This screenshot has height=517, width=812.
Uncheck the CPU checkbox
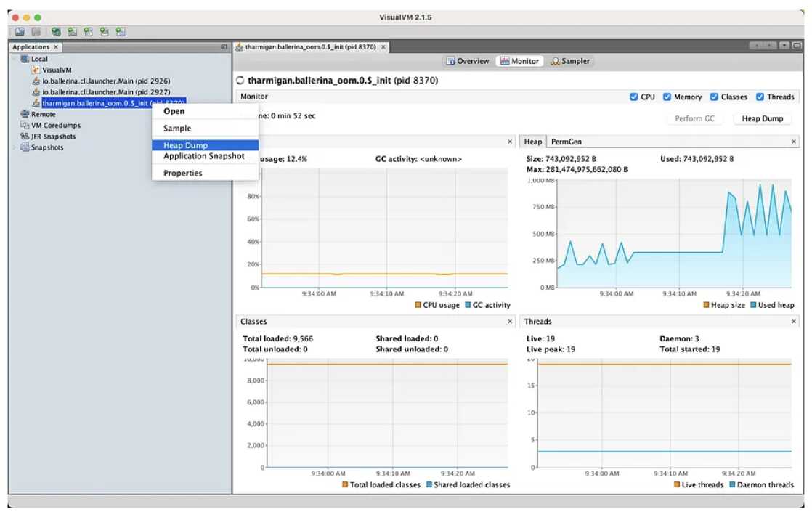[x=634, y=97]
